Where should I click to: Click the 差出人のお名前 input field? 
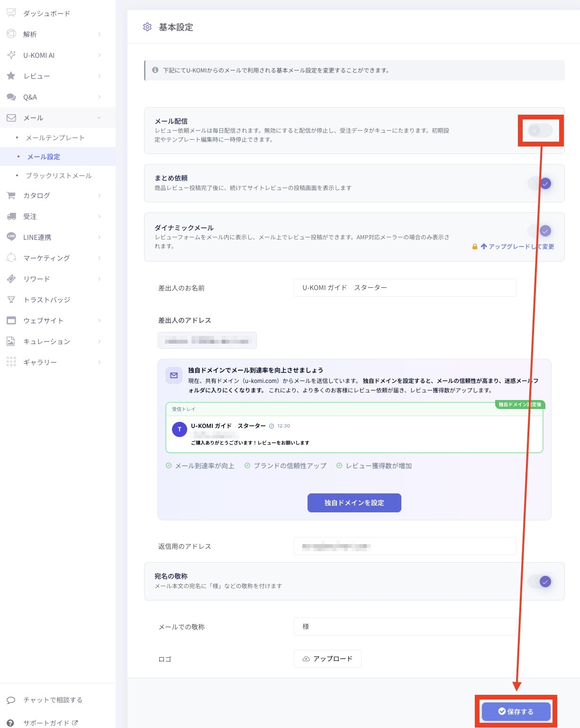[405, 288]
